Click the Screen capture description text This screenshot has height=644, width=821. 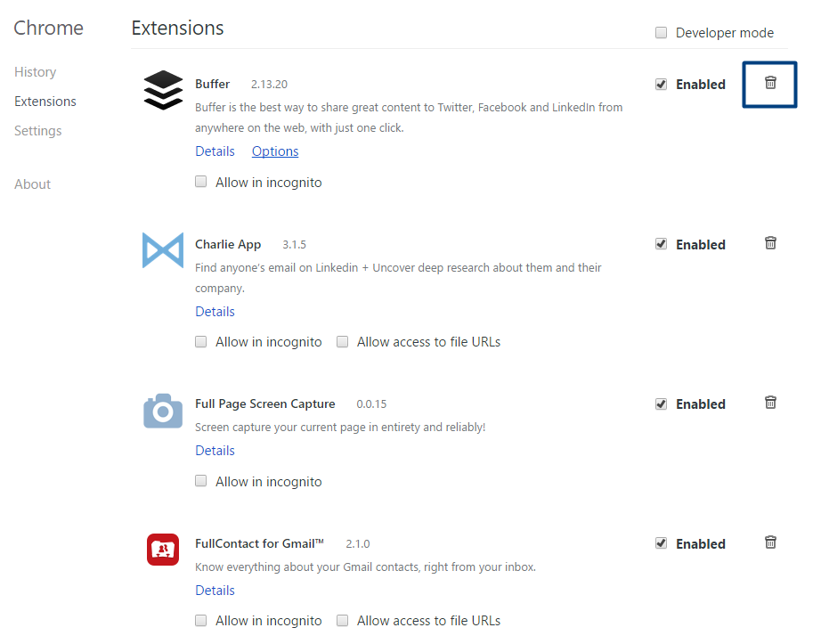pyautogui.click(x=340, y=428)
